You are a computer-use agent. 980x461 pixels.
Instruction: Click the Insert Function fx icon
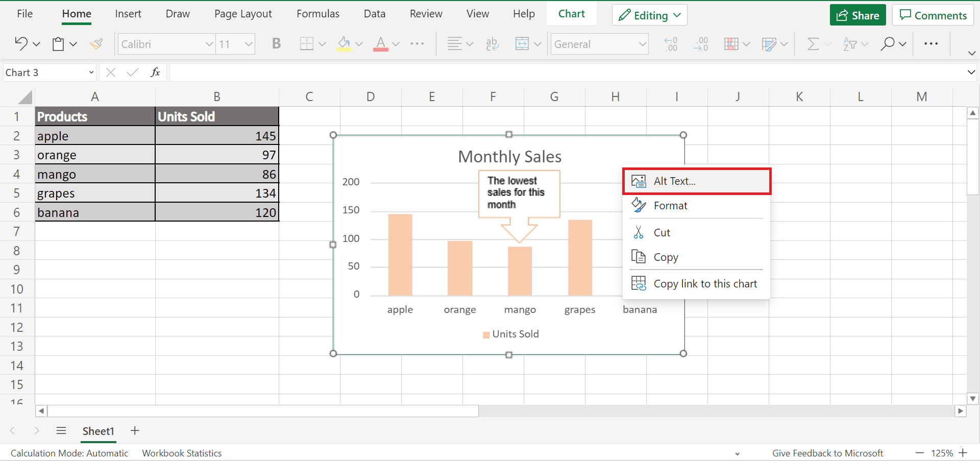click(155, 72)
